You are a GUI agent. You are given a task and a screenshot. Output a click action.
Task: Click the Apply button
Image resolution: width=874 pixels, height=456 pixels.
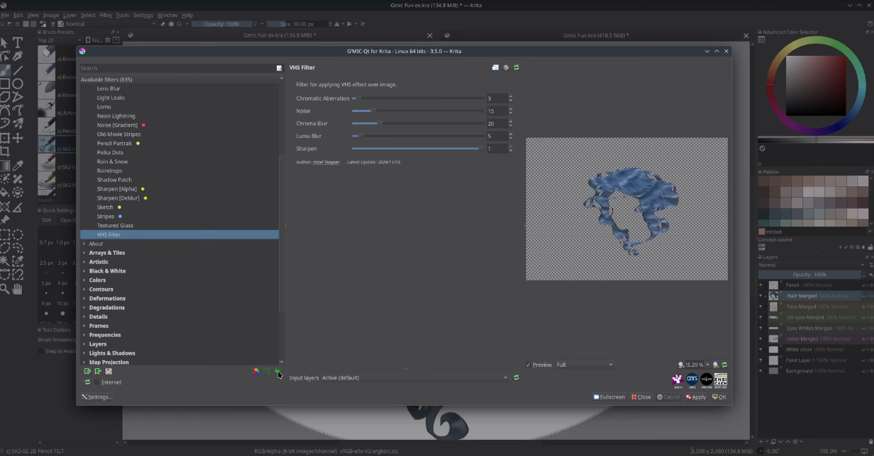[696, 397]
